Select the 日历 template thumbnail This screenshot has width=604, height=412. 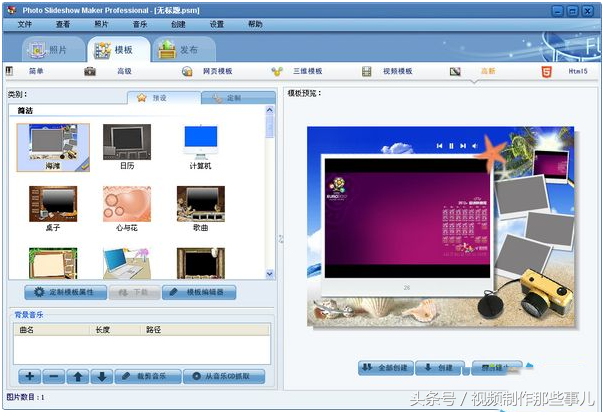pos(127,147)
